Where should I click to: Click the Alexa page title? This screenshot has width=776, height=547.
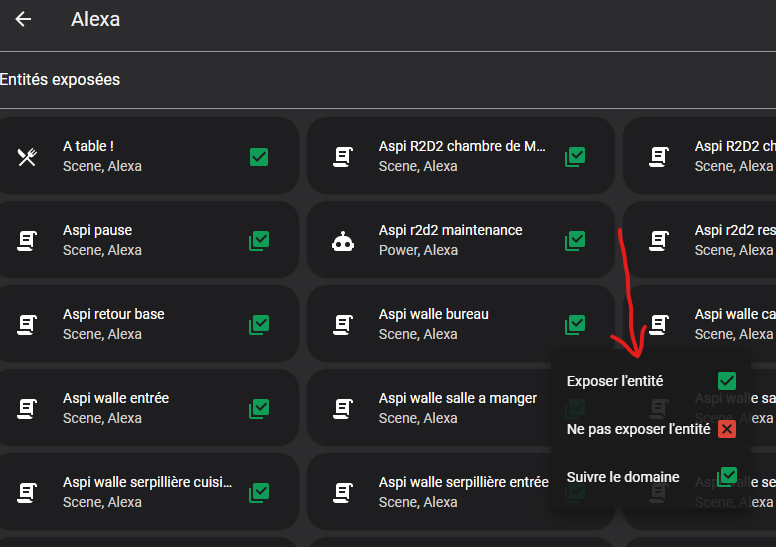coord(96,20)
